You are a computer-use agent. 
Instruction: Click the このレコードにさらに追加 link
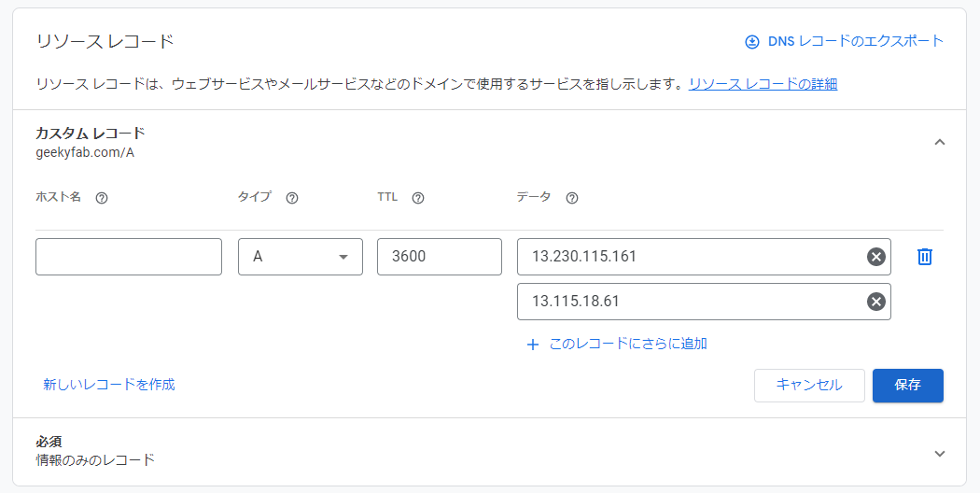[628, 344]
